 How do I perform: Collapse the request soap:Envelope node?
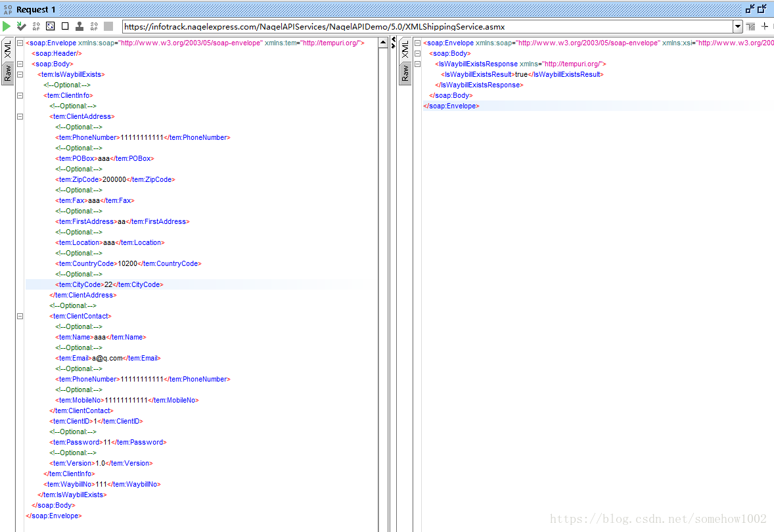tap(20, 43)
